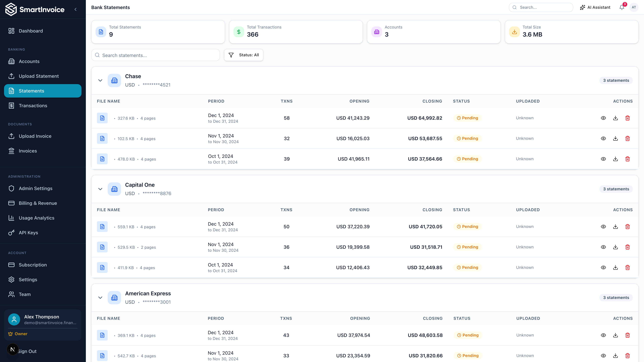The image size is (644, 362).
Task: Delete Capital One Oct 2024 statement
Action: (628, 268)
